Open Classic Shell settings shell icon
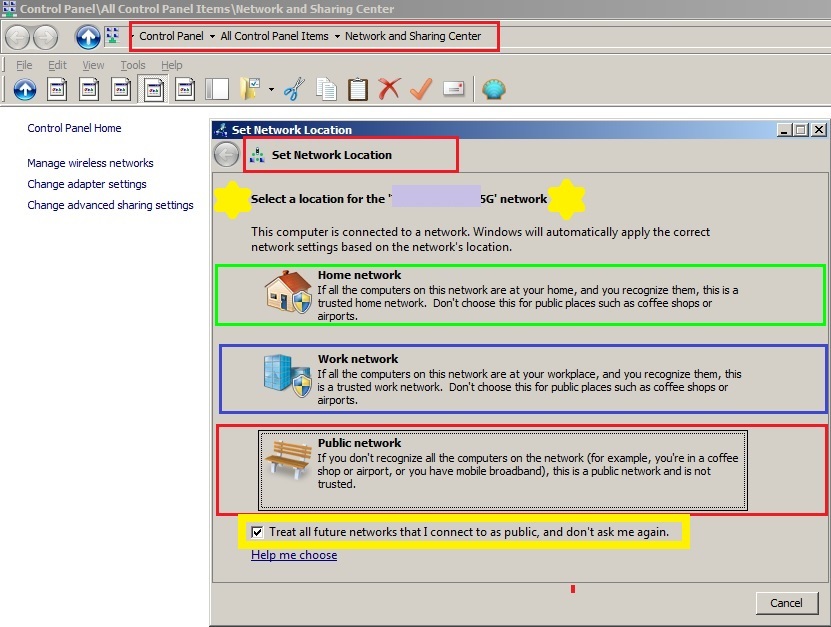The image size is (831, 627). (x=494, y=90)
